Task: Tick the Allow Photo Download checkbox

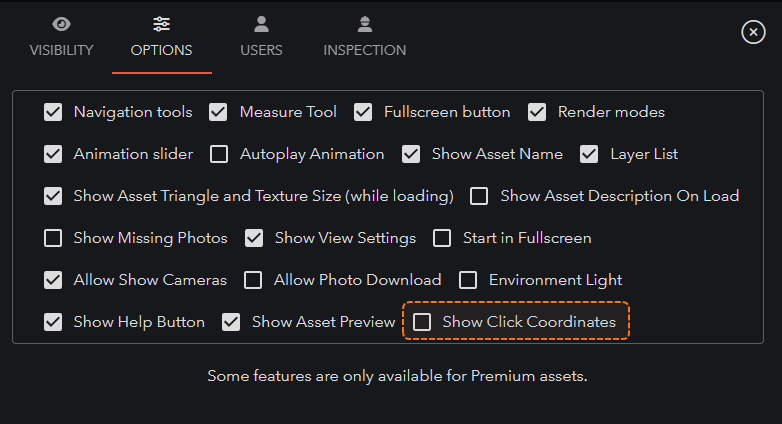Action: click(x=253, y=280)
